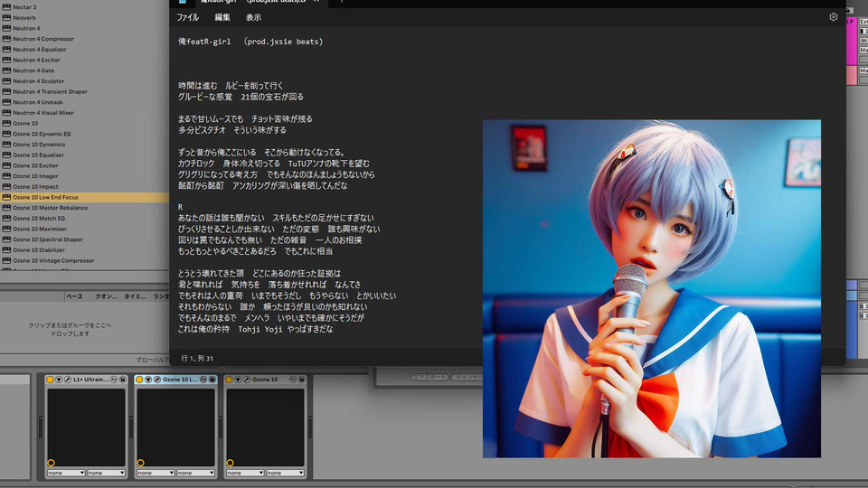The image size is (868, 488).
Task: Click plug-in icon beside Nectar 3
Action: click(6, 6)
